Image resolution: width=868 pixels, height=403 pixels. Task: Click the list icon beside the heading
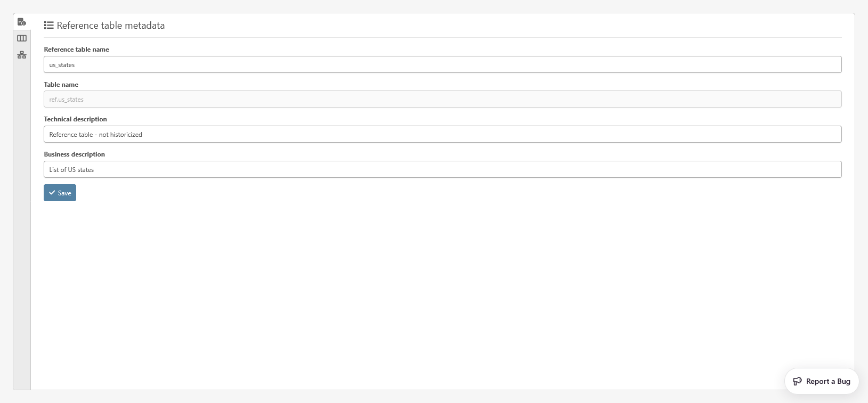pos(49,26)
